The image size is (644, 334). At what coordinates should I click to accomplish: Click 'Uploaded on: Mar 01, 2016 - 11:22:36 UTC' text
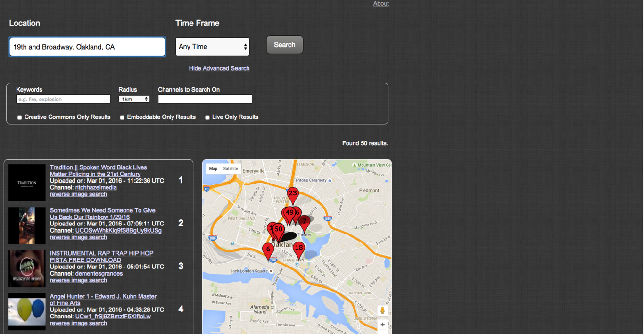click(x=107, y=181)
